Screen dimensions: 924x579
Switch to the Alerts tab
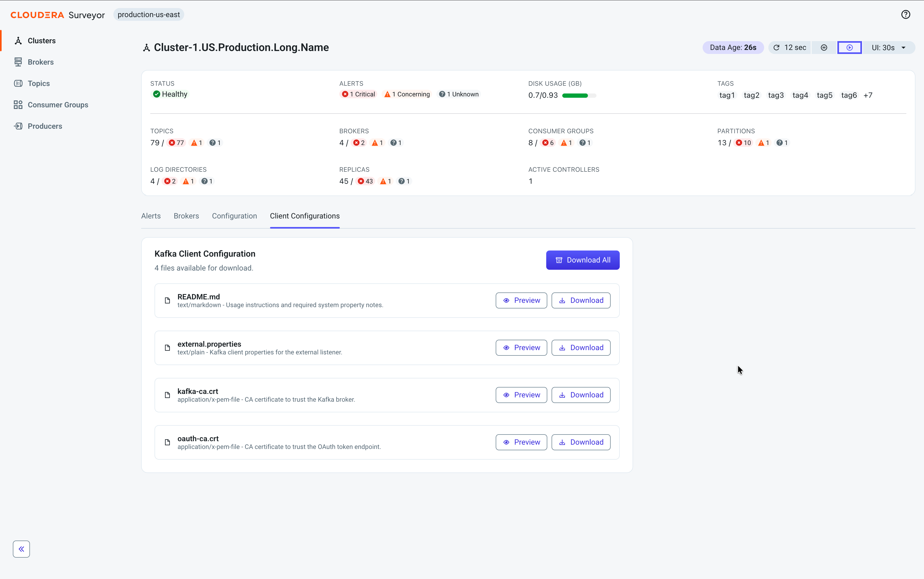coord(151,216)
